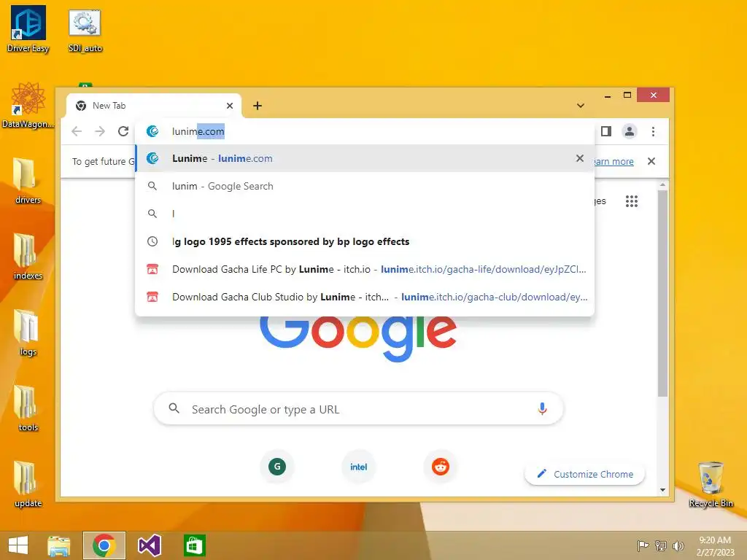Toggle the side panel icon
The image size is (747, 560).
(x=606, y=131)
